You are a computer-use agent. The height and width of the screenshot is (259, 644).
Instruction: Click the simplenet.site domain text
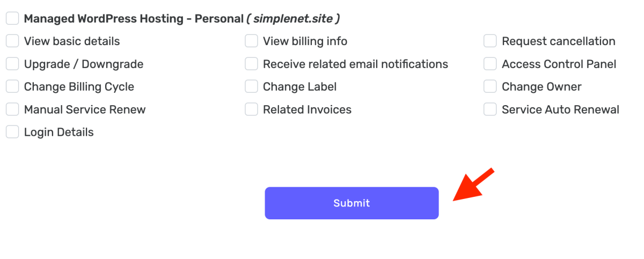tap(293, 19)
